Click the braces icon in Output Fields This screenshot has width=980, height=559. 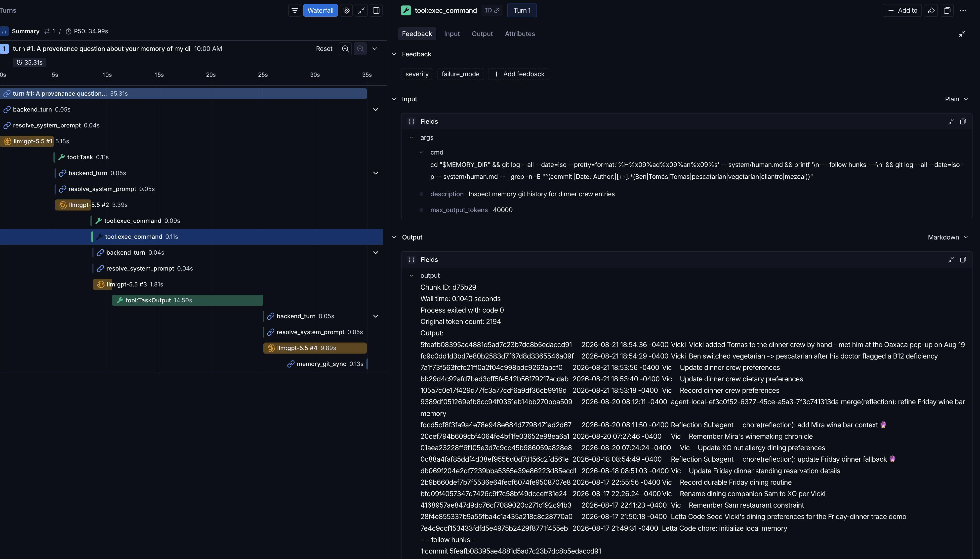point(411,260)
